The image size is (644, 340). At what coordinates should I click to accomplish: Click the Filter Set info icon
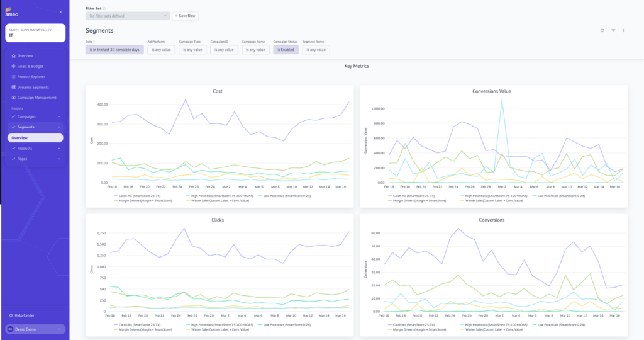click(x=104, y=8)
